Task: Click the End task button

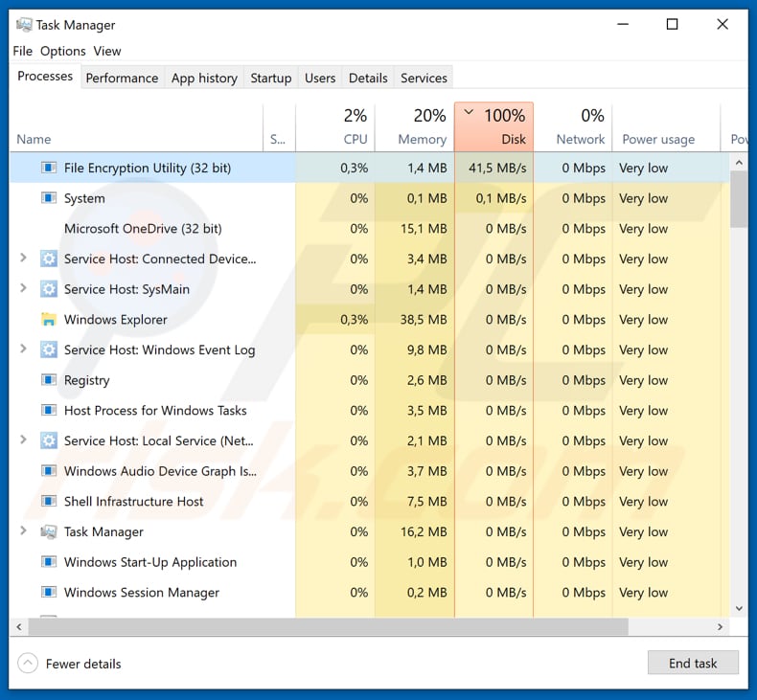Action: point(693,664)
